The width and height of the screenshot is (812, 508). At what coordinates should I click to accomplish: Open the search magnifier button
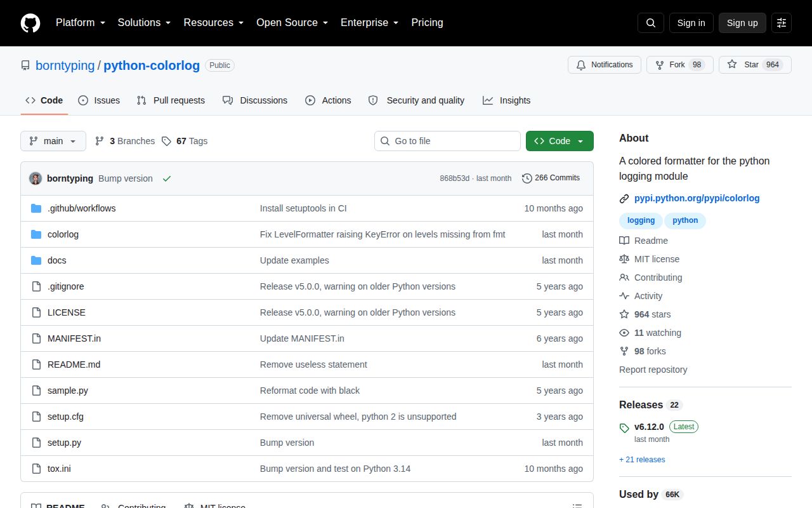pos(651,23)
